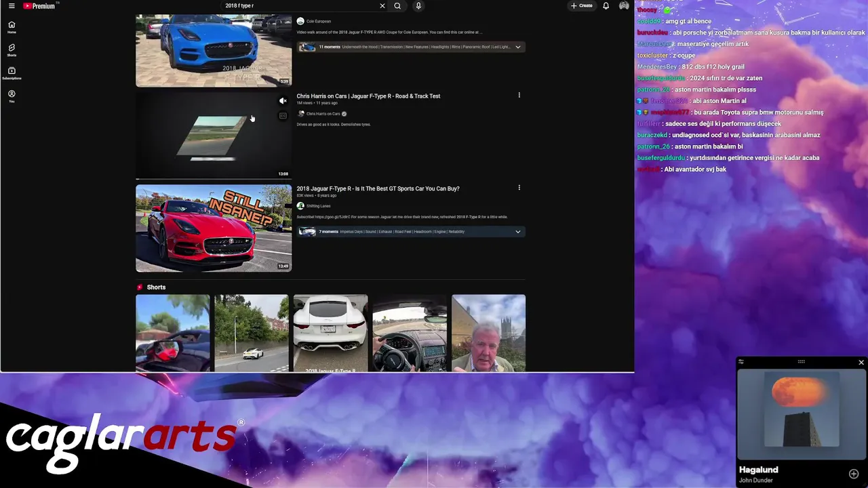This screenshot has height=488, width=868.
Task: Grab the mini player drag handle dots
Action: tap(801, 362)
